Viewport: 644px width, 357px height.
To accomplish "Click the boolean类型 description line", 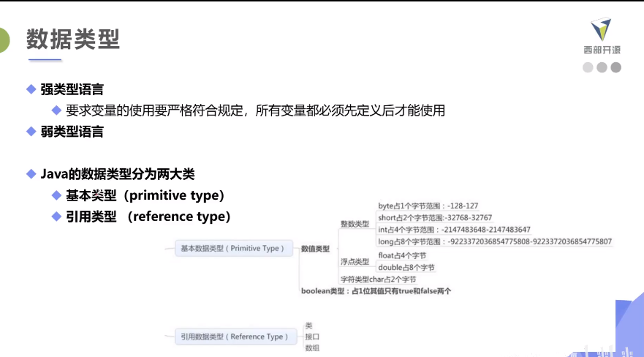I will (x=376, y=291).
